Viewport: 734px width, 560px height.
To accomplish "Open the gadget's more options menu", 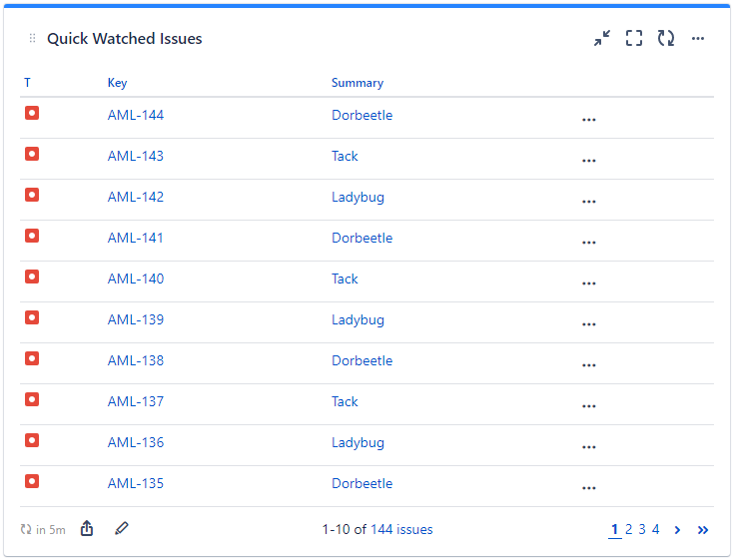I will tap(698, 39).
